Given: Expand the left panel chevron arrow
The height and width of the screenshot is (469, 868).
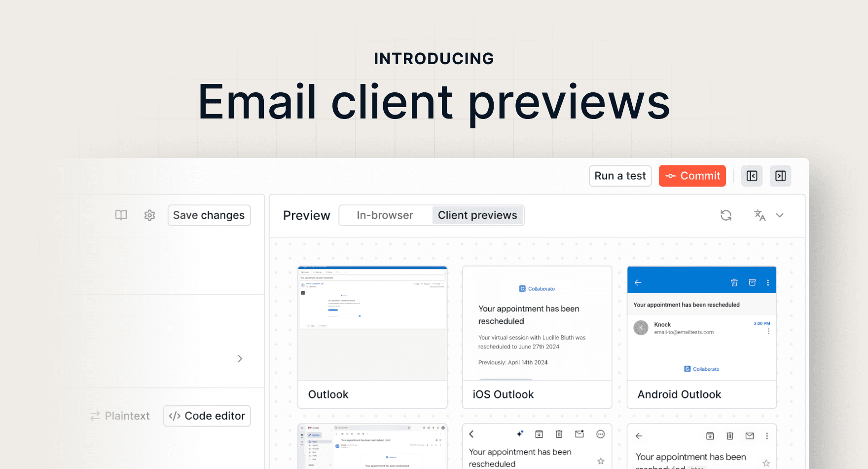Looking at the screenshot, I should click(x=240, y=358).
